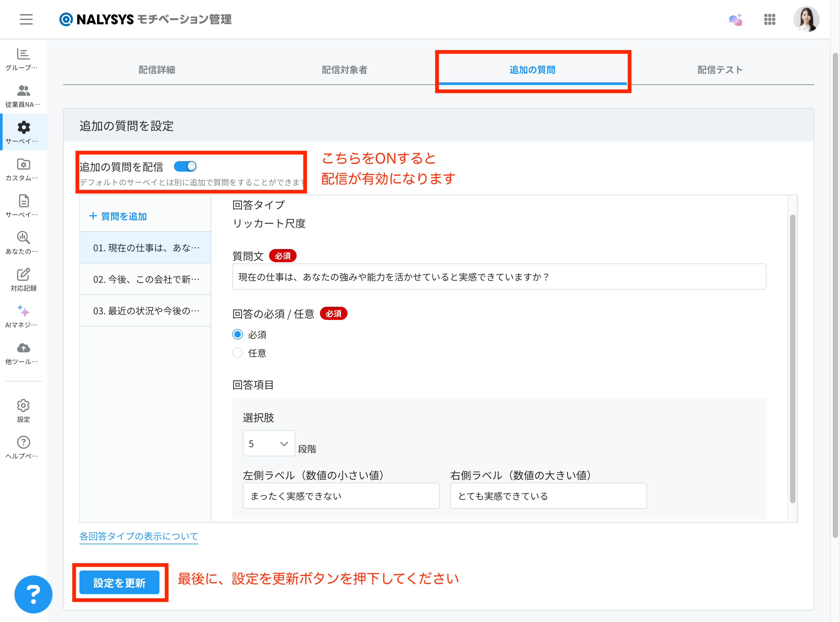The image size is (840, 622).
Task: Click the group analysis chart sidebar icon
Action: coord(23,54)
